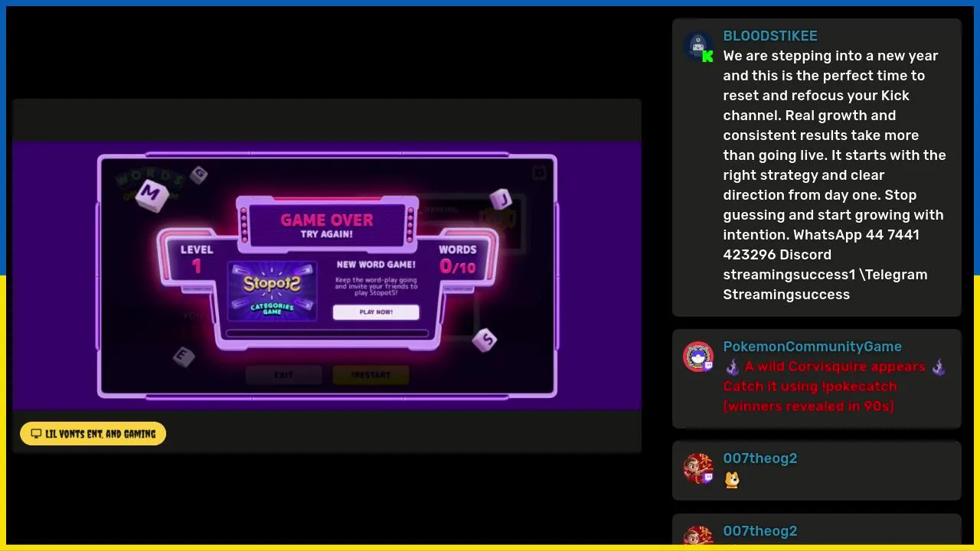The height and width of the screenshot is (551, 980).
Task: Click the fullscreen icon in game corner
Action: pyautogui.click(x=539, y=174)
